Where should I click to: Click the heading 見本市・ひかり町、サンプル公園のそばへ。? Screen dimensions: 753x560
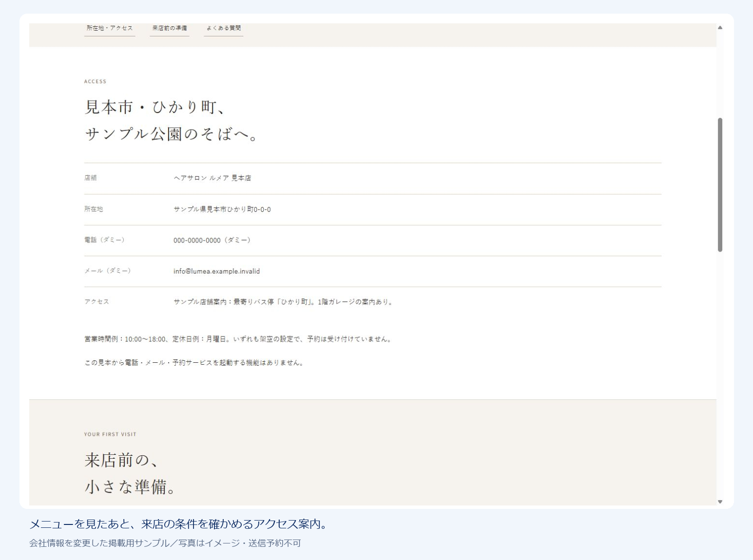point(171,120)
